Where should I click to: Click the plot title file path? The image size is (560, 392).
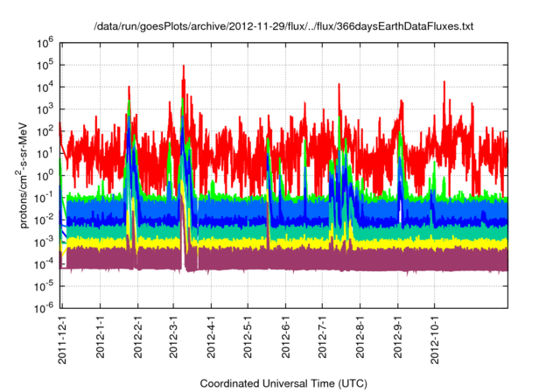pyautogui.click(x=283, y=26)
